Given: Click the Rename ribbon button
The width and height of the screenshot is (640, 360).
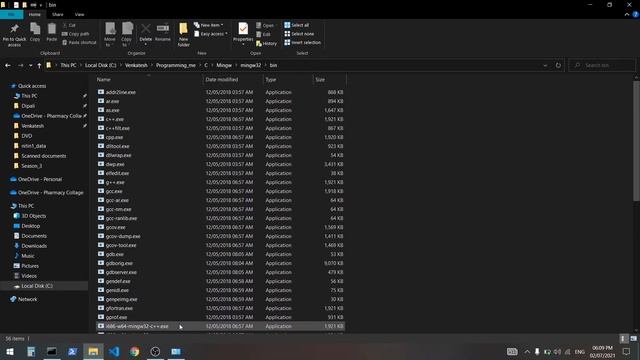Looking at the screenshot, I should click(x=162, y=32).
